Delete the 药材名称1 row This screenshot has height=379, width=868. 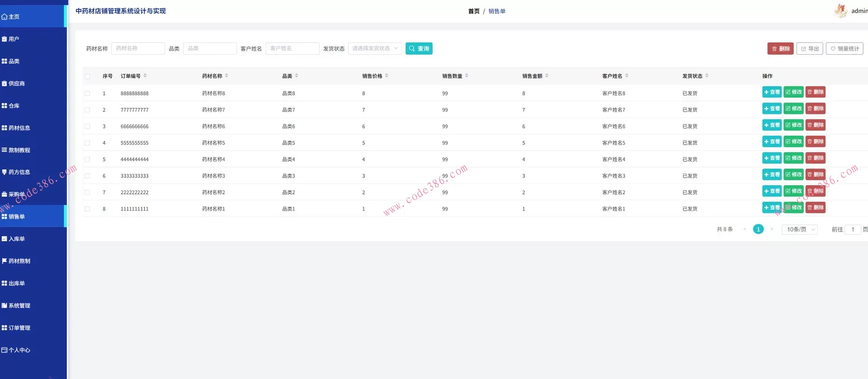coord(816,207)
